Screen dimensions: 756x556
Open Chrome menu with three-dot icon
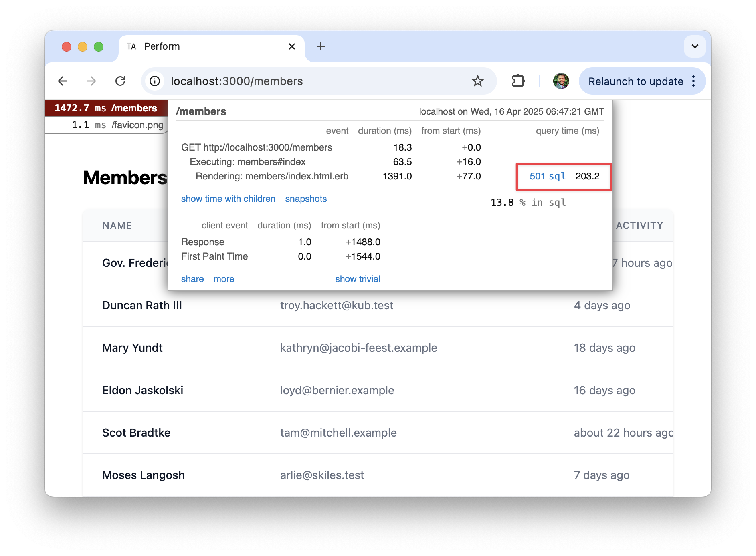(693, 81)
